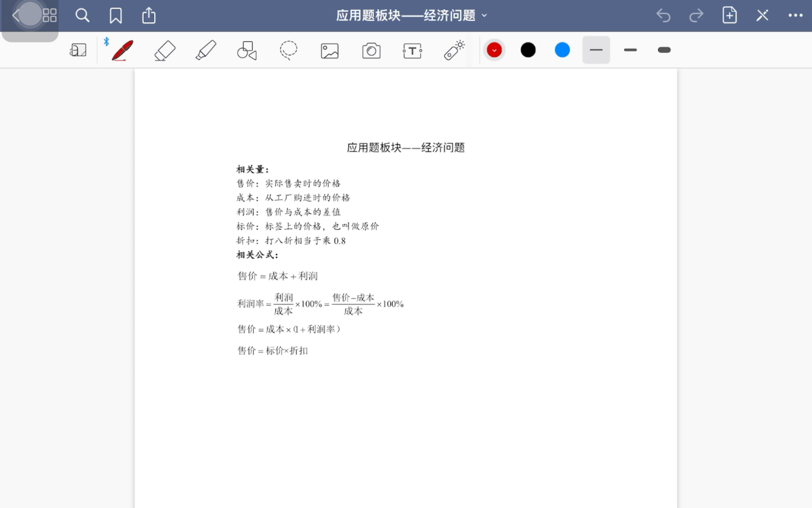
Task: Click the bold label 相关公式：
Action: (x=257, y=255)
